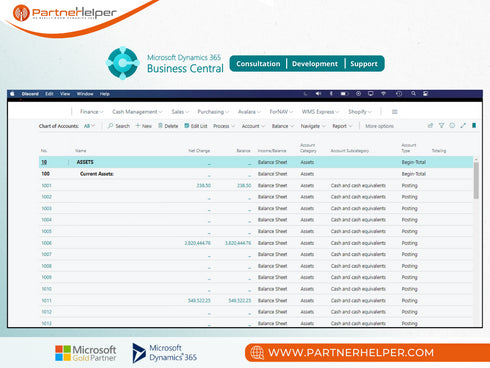This screenshot has height=368, width=490.
Task: Expand the ForNAV menu
Action: (x=281, y=112)
